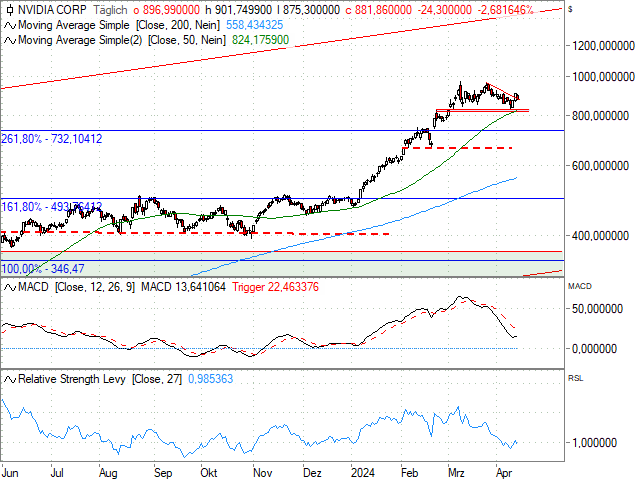Click the 161,80% Fibonacci level label
The height and width of the screenshot is (480, 640).
pos(52,207)
